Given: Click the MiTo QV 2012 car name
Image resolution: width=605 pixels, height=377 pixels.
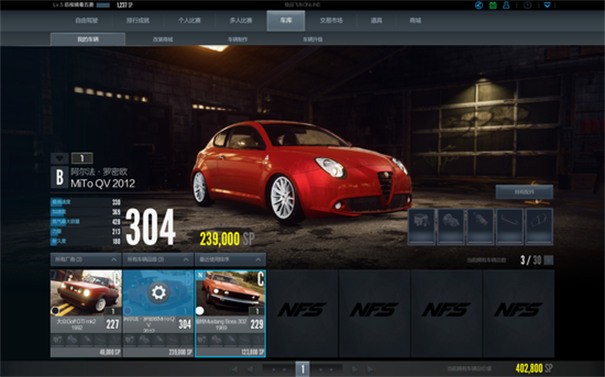Looking at the screenshot, I should coord(103,183).
